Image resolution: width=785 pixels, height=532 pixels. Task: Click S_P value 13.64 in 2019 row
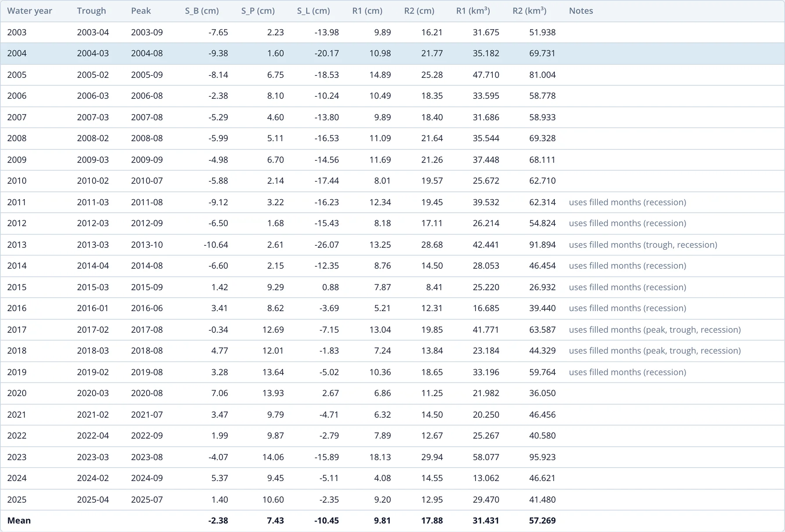click(273, 372)
